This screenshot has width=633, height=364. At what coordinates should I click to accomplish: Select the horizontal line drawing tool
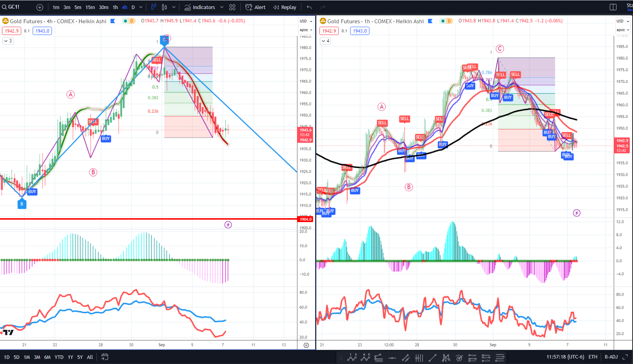pyautogui.click(x=392, y=358)
